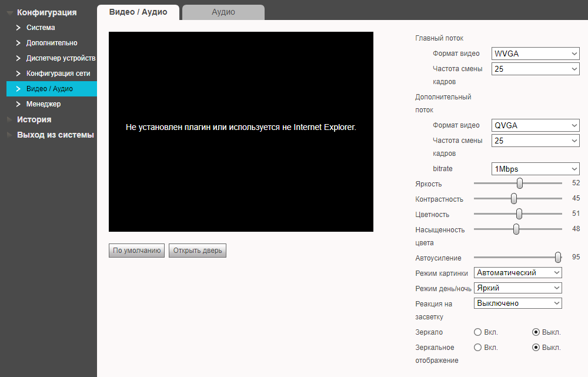Open the bitrate 1Mbps dropdown
Image resolution: width=588 pixels, height=377 pixels.
pyautogui.click(x=535, y=169)
